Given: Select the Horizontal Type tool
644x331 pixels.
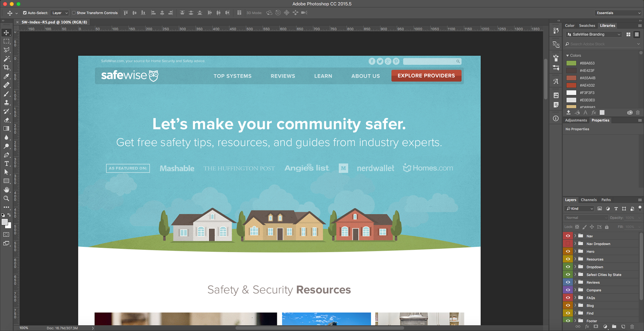Looking at the screenshot, I should pos(6,164).
